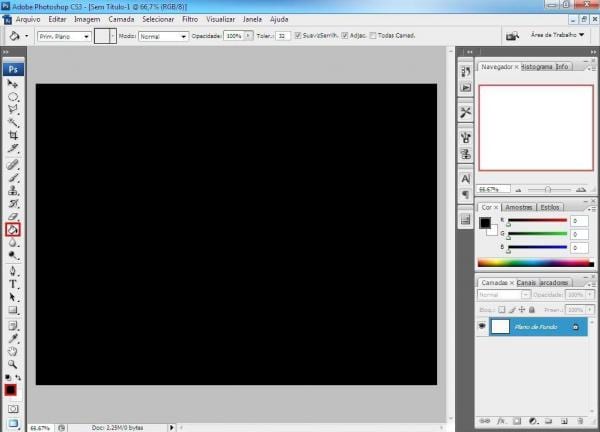
Task: Open the Camada menu
Action: (121, 20)
